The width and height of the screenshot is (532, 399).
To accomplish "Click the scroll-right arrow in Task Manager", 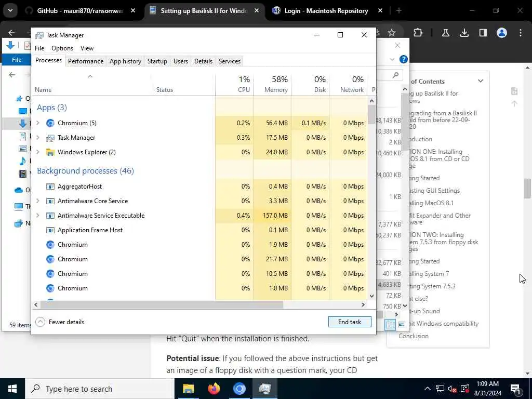I will tap(363, 304).
